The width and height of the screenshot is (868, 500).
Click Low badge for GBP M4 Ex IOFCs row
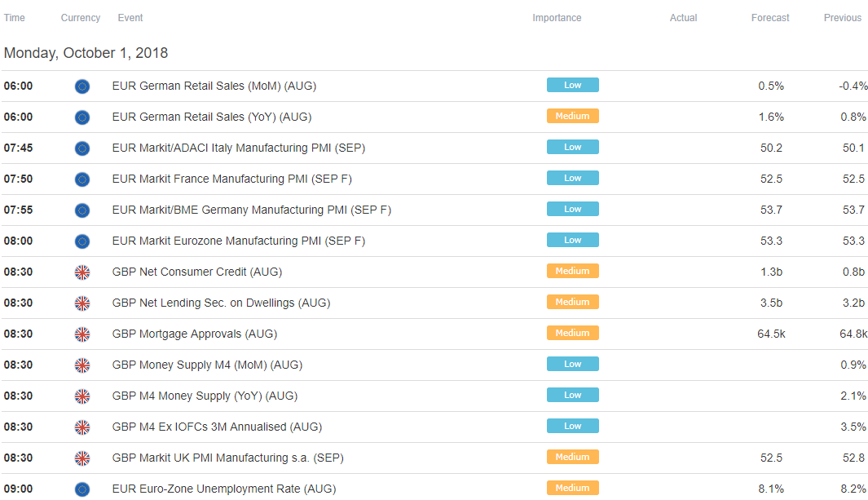point(572,427)
